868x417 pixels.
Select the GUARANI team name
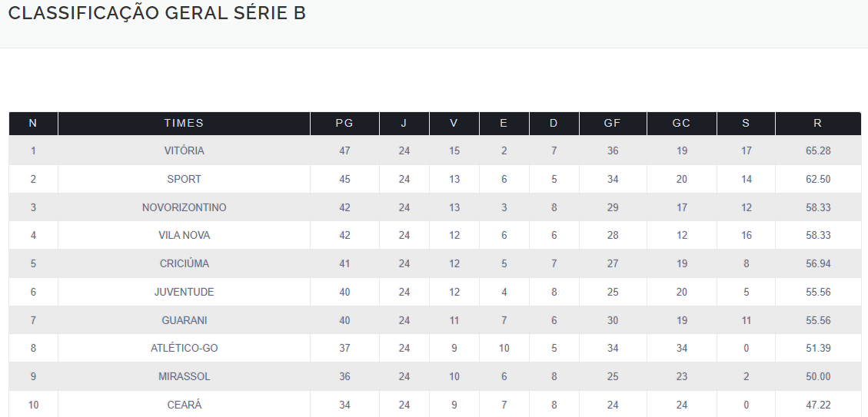click(184, 320)
